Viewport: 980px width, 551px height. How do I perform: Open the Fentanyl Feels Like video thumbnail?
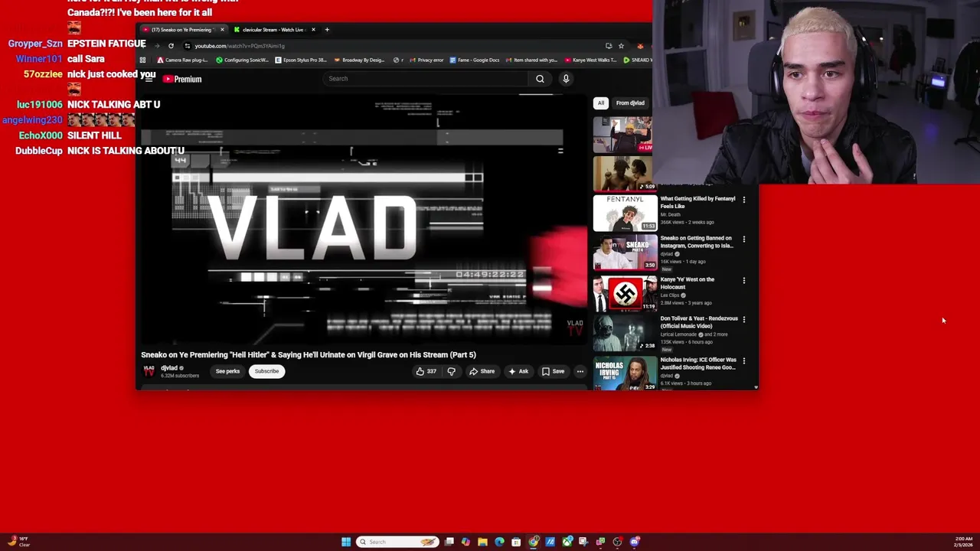tap(625, 213)
